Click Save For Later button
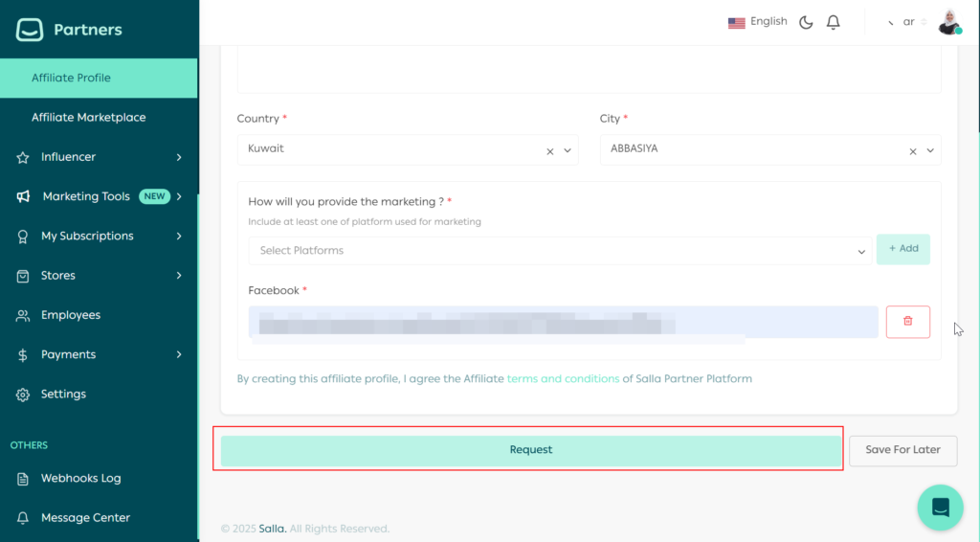Image resolution: width=980 pixels, height=542 pixels. pyautogui.click(x=902, y=450)
